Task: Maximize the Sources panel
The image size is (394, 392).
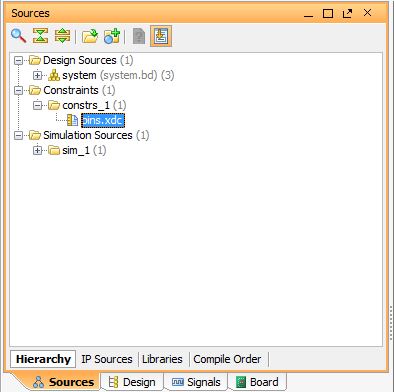Action: pyautogui.click(x=328, y=13)
